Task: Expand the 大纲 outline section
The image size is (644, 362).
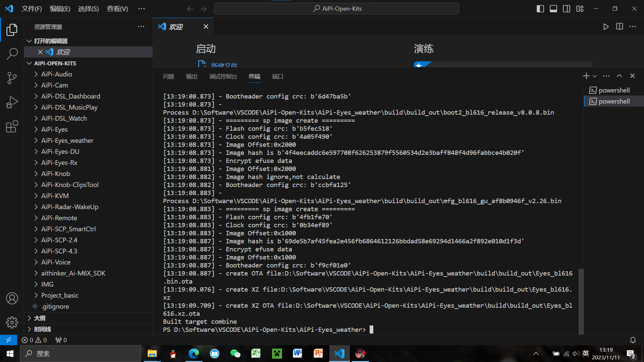Action: [x=89, y=318]
